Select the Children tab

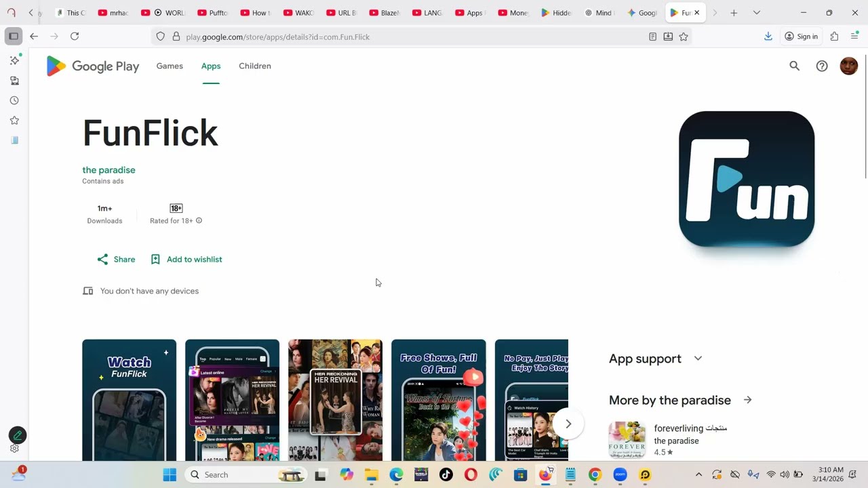point(255,66)
